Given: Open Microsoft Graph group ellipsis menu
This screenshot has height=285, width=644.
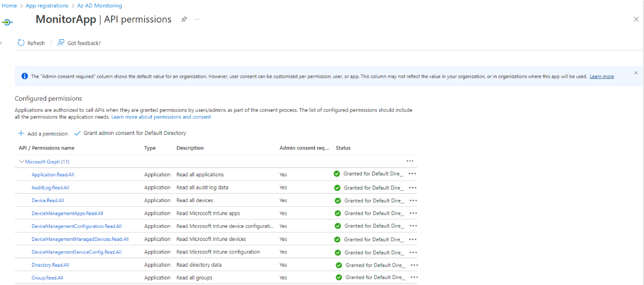Looking at the screenshot, I should [x=410, y=161].
